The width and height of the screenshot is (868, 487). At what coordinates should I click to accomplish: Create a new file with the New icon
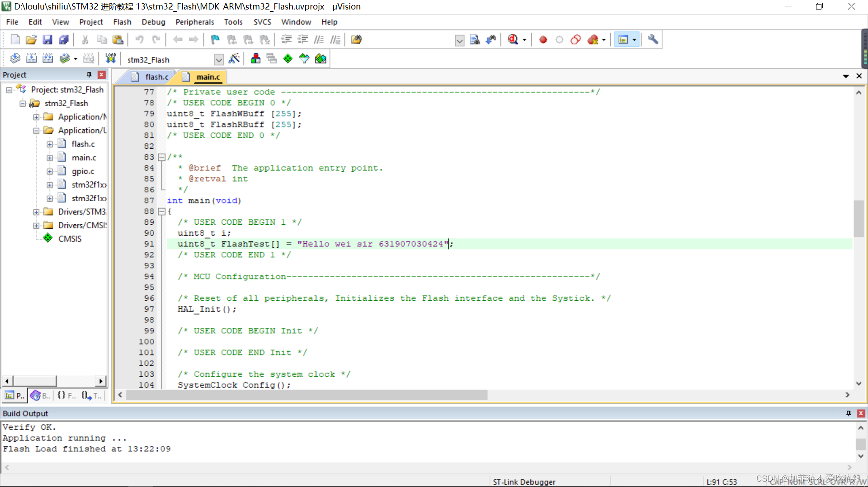click(x=15, y=39)
